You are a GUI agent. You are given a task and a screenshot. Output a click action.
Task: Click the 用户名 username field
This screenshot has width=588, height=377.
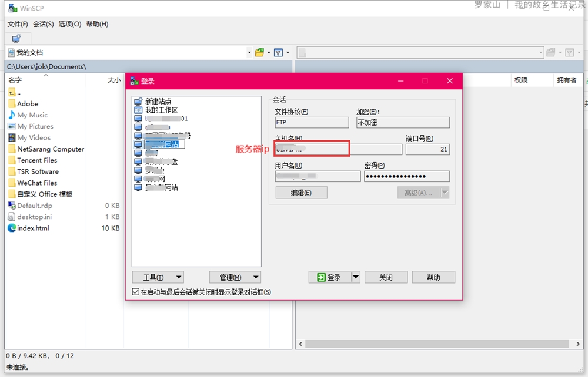318,176
